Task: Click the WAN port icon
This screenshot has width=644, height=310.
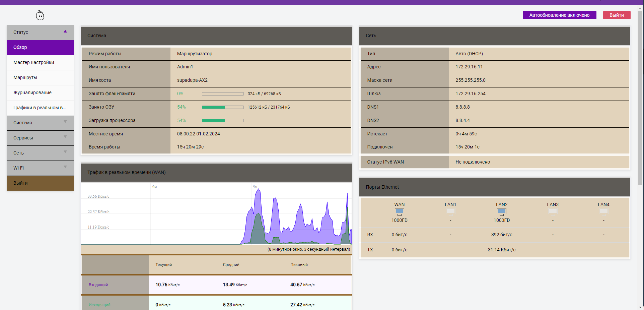Action: 399,211
